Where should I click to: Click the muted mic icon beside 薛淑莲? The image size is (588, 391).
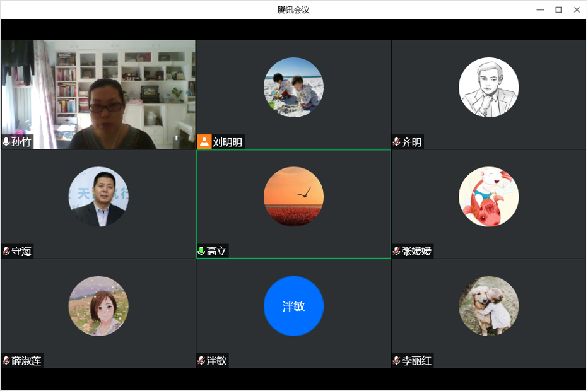pos(6,361)
